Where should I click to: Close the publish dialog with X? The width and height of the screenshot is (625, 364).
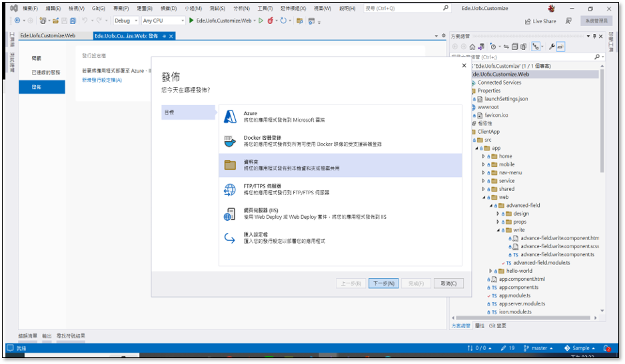pyautogui.click(x=464, y=65)
